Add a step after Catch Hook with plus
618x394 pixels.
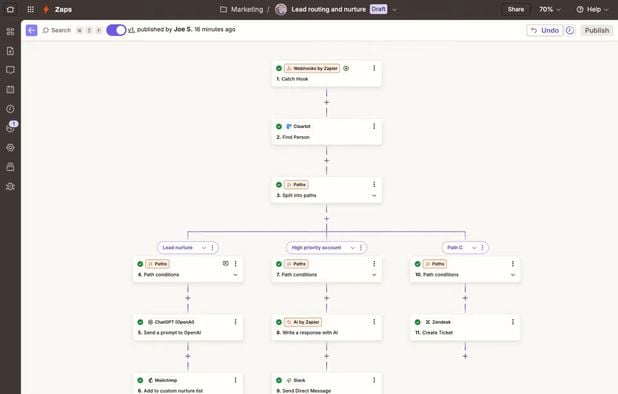[x=326, y=102]
